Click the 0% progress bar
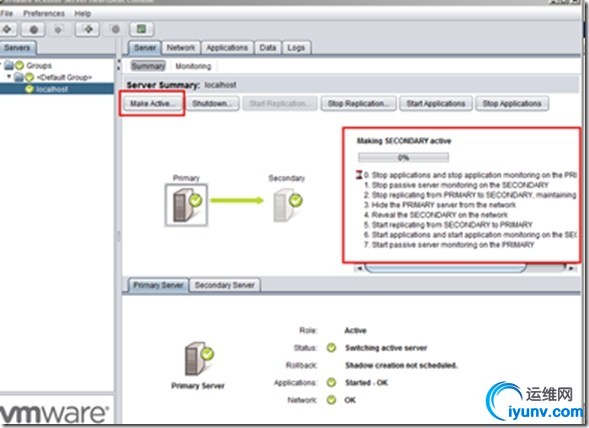Image resolution: width=589 pixels, height=428 pixels. [403, 157]
